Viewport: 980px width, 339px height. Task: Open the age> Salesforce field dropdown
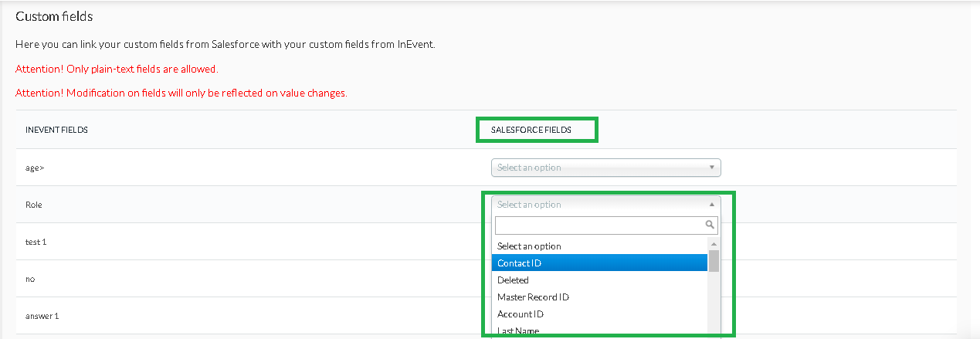pos(605,168)
